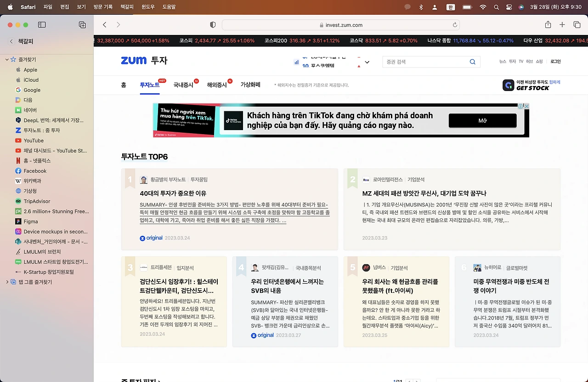Open the 책갈피 menu in the menu bar
Screen dimensions: 588x382
click(x=127, y=7)
